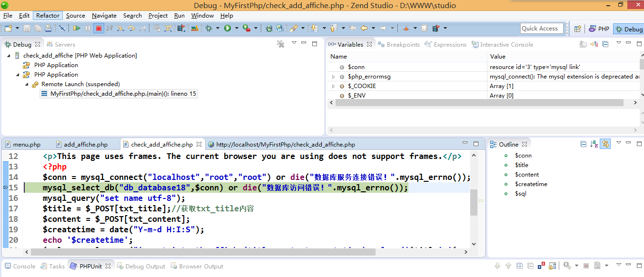
Task: Click the Tasks bottom tab
Action: (52, 266)
